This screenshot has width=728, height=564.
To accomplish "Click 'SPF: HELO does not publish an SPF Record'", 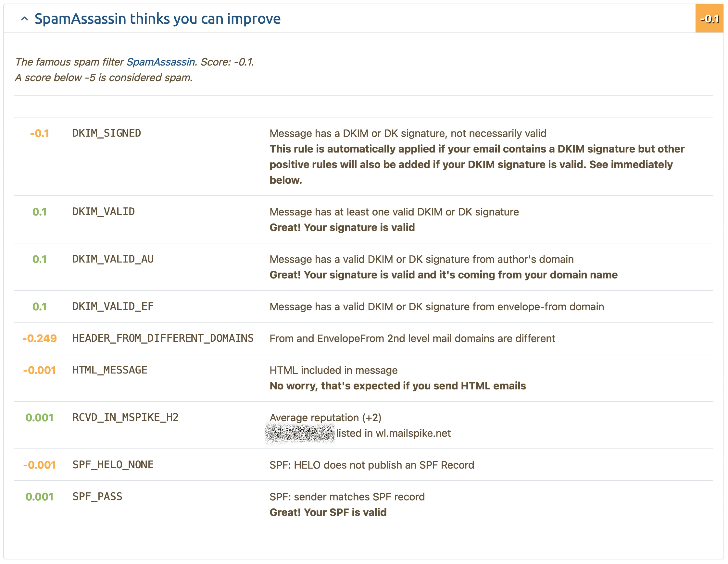I will tap(372, 465).
